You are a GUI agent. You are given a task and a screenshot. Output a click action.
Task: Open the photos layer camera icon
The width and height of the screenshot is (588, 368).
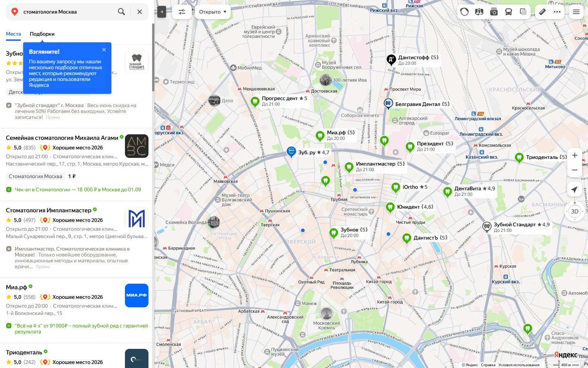coord(494,12)
